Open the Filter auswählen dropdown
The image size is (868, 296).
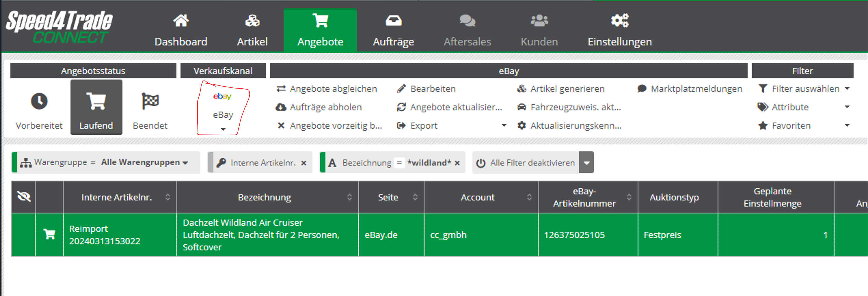[804, 89]
